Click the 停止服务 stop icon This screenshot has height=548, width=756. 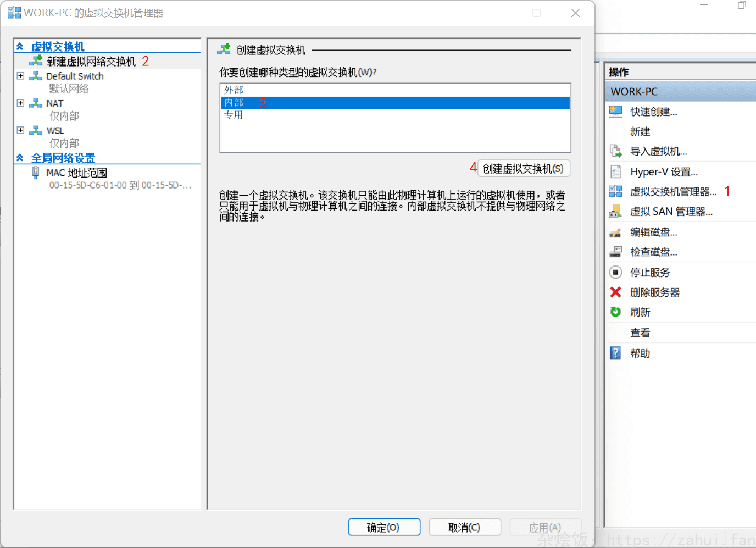(615, 273)
